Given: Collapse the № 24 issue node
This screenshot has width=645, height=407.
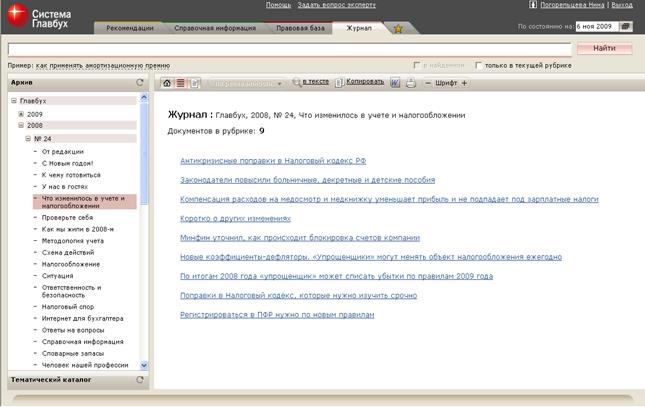Looking at the screenshot, I should pyautogui.click(x=28, y=139).
